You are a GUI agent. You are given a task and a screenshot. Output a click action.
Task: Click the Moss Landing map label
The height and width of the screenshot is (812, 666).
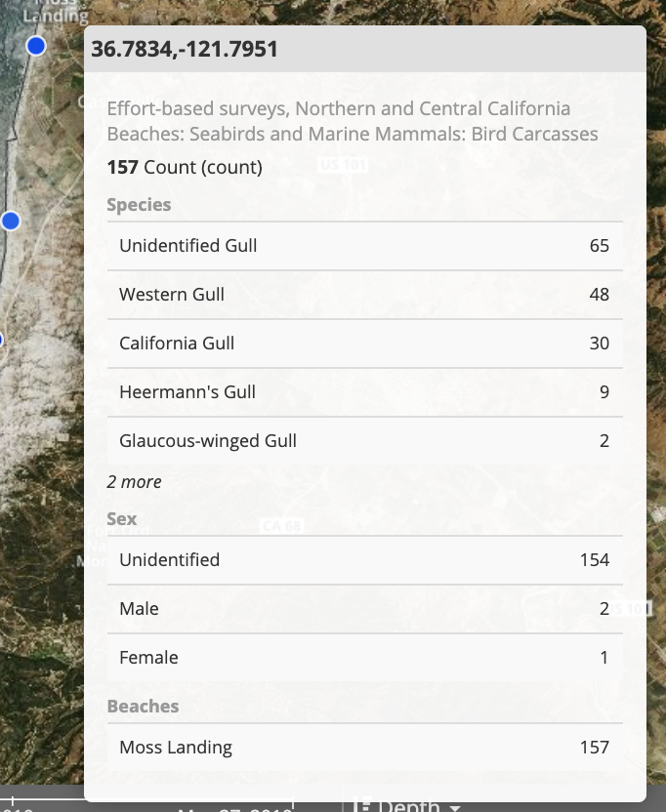pyautogui.click(x=56, y=13)
